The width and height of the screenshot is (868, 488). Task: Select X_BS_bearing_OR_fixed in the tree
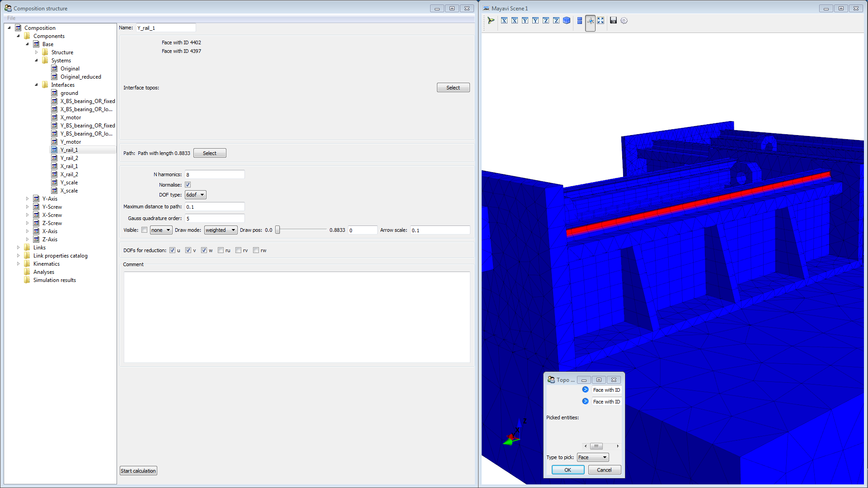pyautogui.click(x=88, y=101)
